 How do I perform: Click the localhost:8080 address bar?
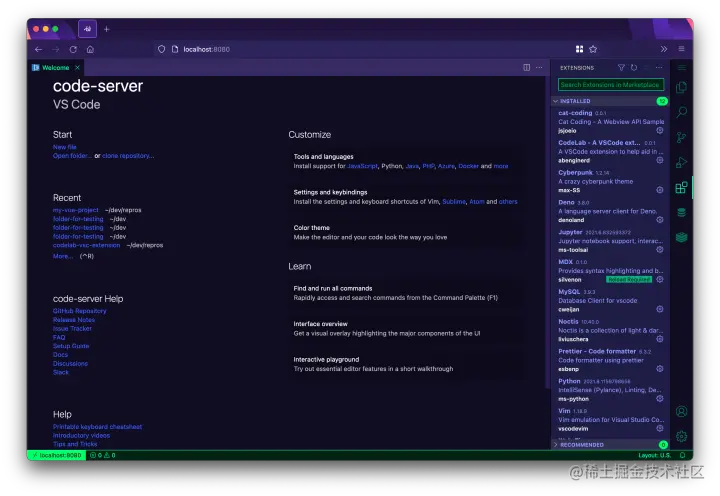(363, 49)
